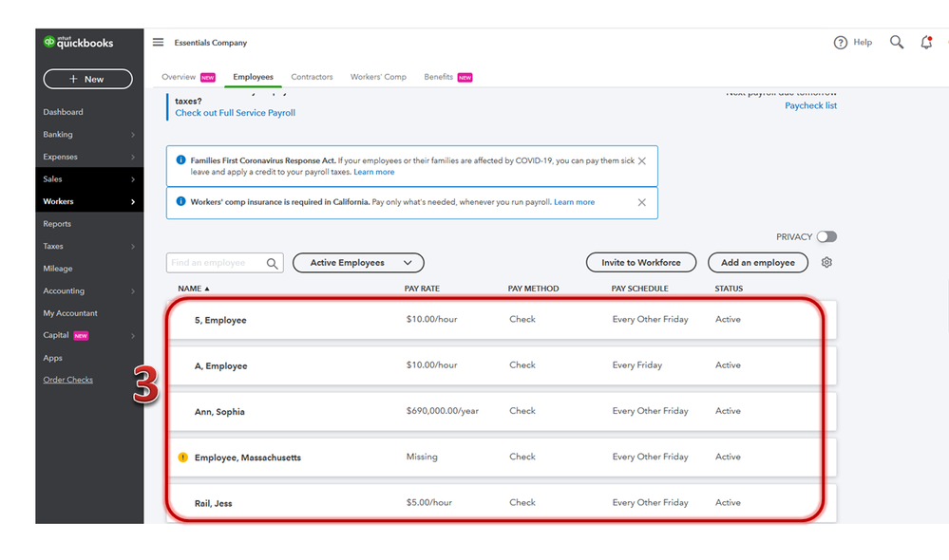Open Reports in sidebar

[x=57, y=224]
